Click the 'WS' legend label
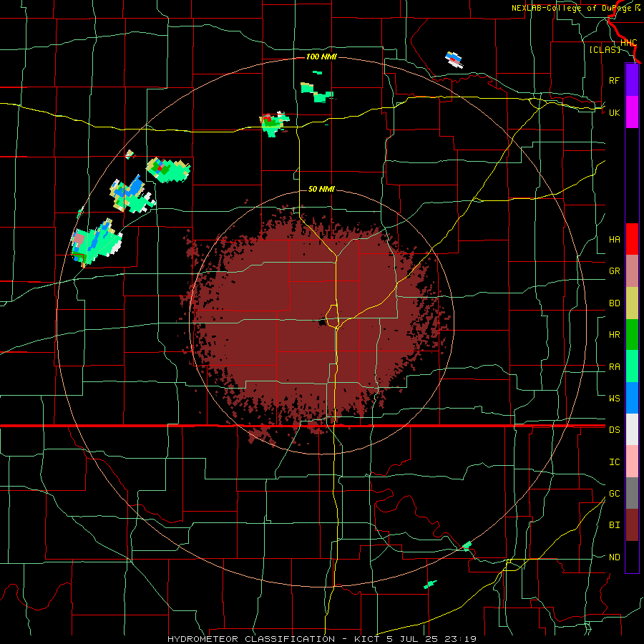The width and height of the screenshot is (644, 644). coord(614,399)
